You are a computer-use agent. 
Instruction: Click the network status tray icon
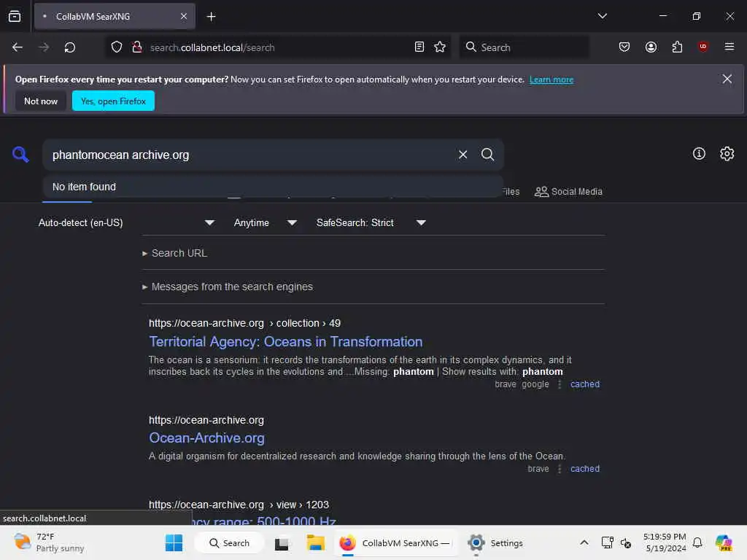click(607, 542)
